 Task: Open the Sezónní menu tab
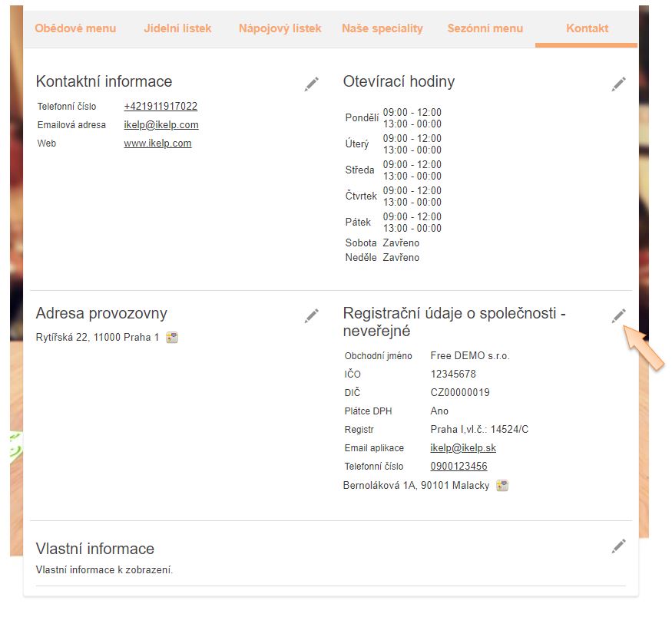click(485, 28)
